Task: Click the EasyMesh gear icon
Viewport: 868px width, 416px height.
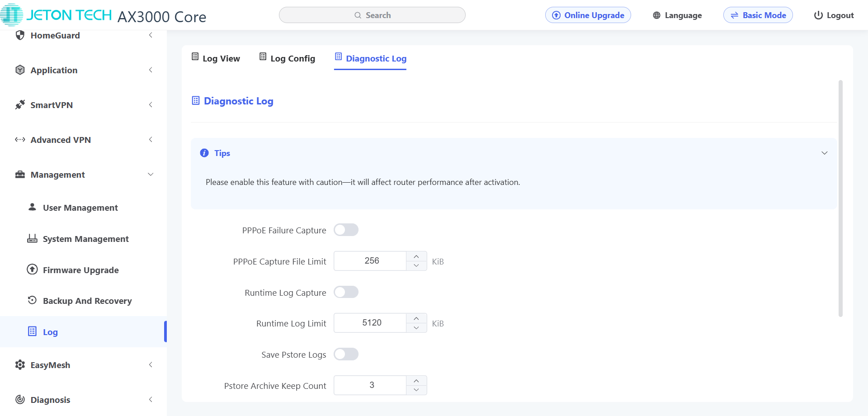Action: [x=20, y=365]
